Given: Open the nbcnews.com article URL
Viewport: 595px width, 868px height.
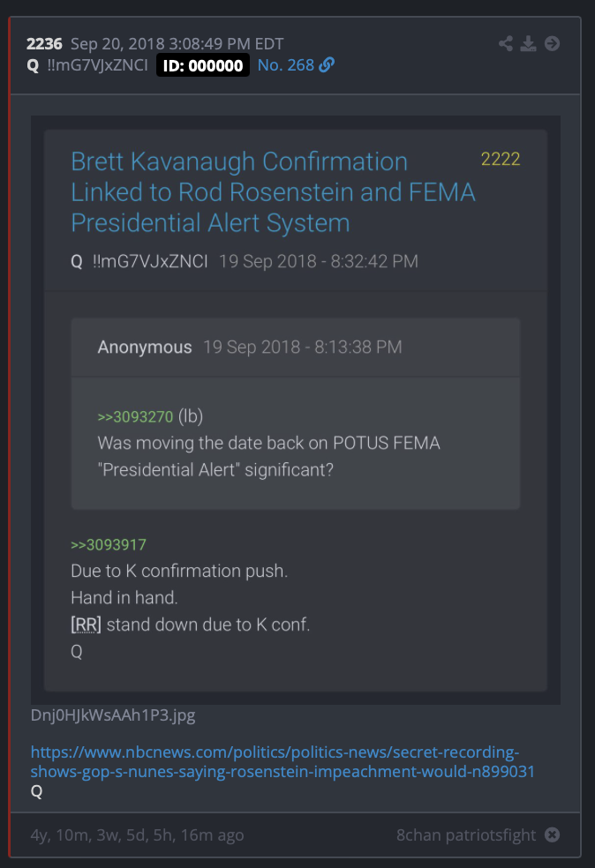Looking at the screenshot, I should point(282,762).
